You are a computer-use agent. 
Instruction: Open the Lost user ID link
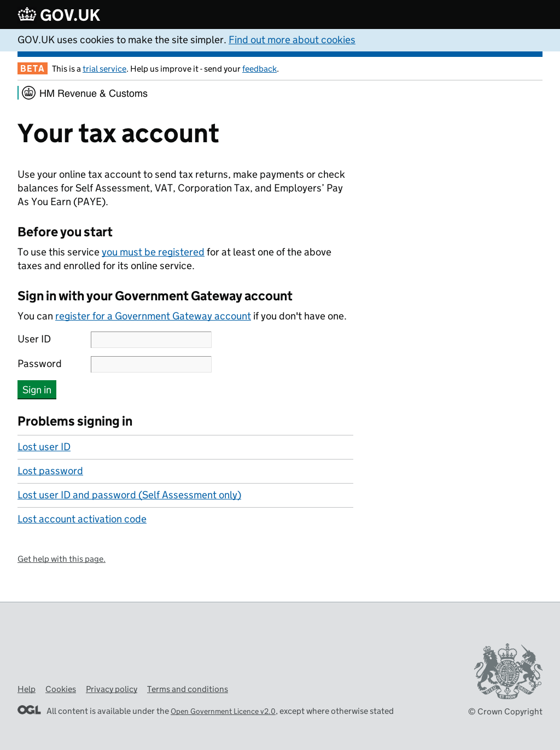pyautogui.click(x=44, y=447)
